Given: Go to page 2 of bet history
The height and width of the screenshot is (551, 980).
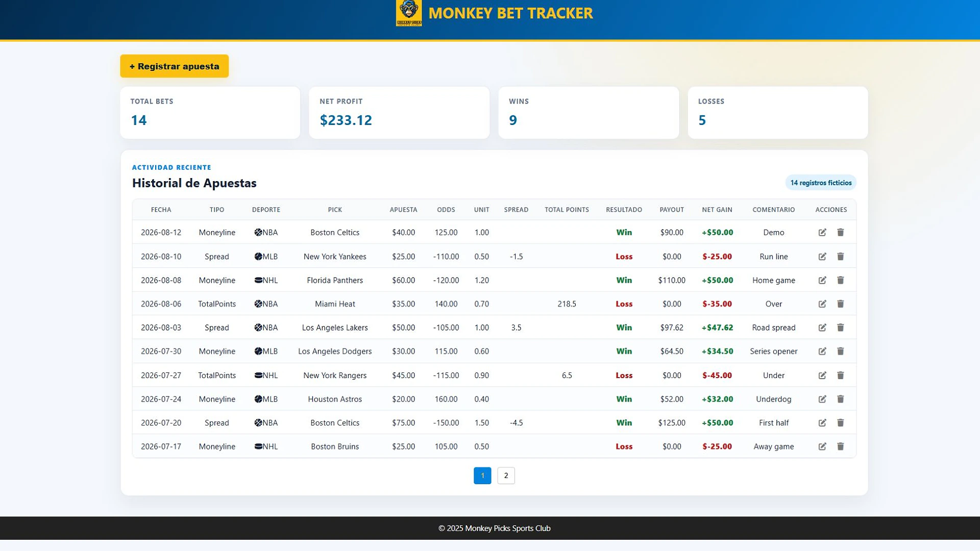Looking at the screenshot, I should pyautogui.click(x=506, y=475).
